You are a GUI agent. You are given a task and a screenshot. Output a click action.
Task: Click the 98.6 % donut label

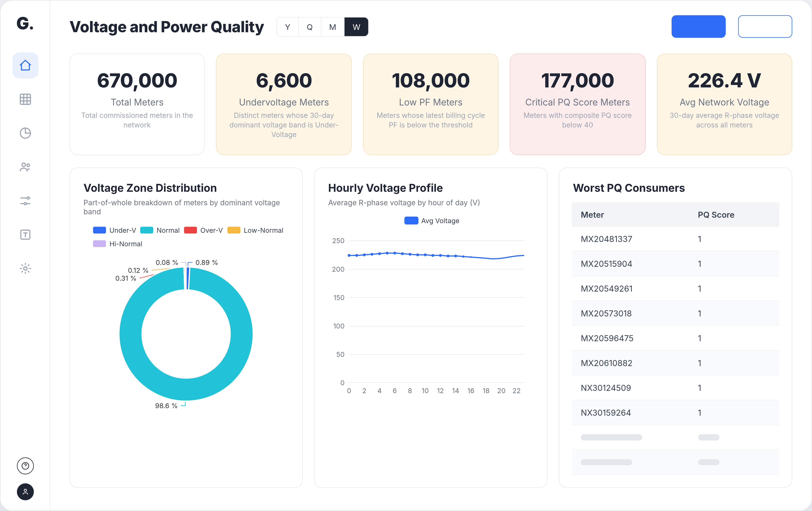166,406
